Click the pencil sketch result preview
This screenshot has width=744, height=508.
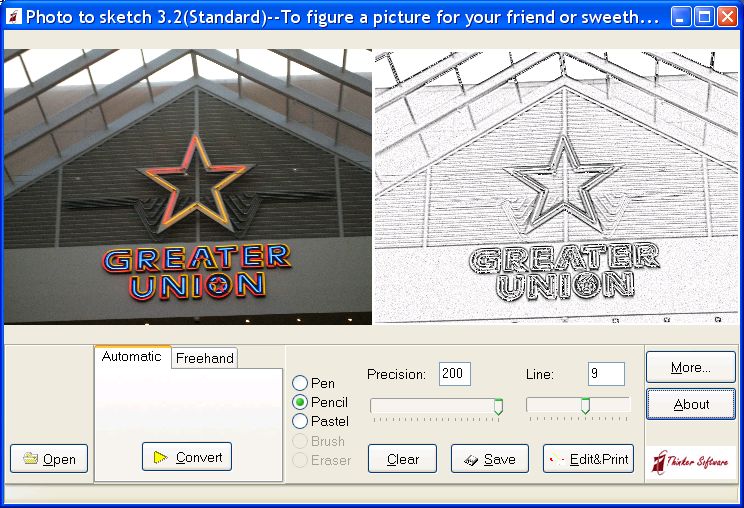click(x=557, y=186)
